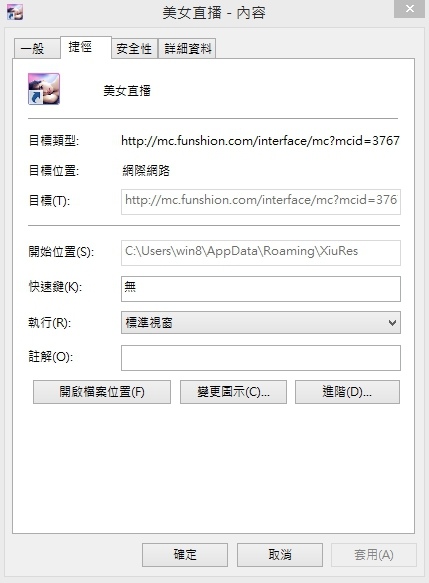Click the 取消 button
The image size is (429, 583).
click(280, 555)
